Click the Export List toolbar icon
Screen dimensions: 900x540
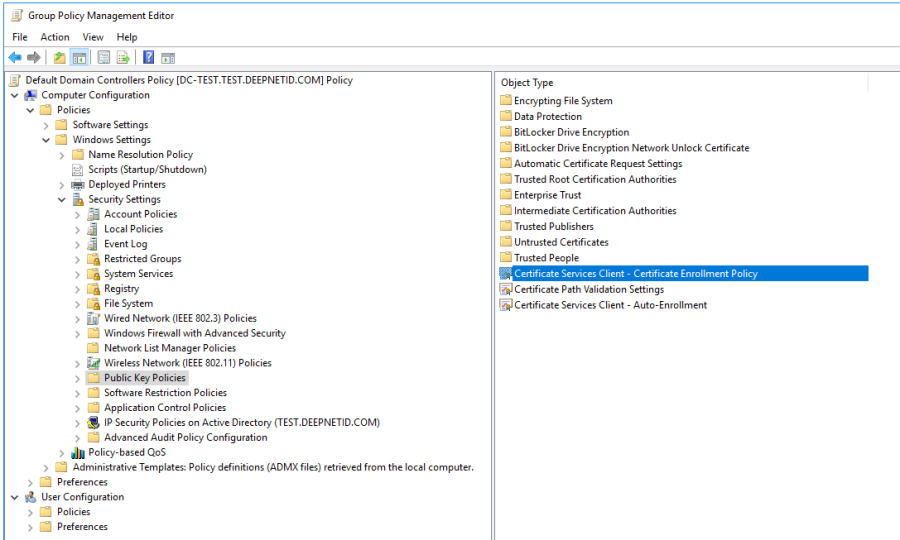click(123, 58)
